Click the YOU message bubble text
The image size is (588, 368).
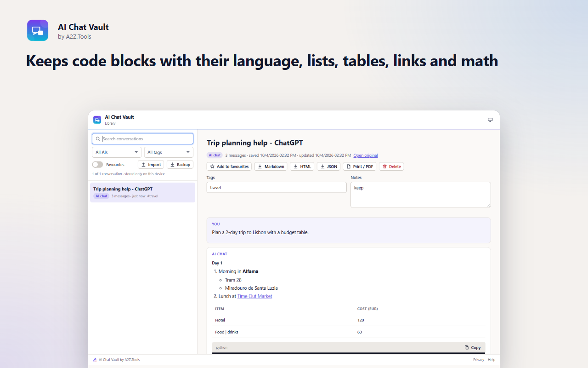click(260, 232)
